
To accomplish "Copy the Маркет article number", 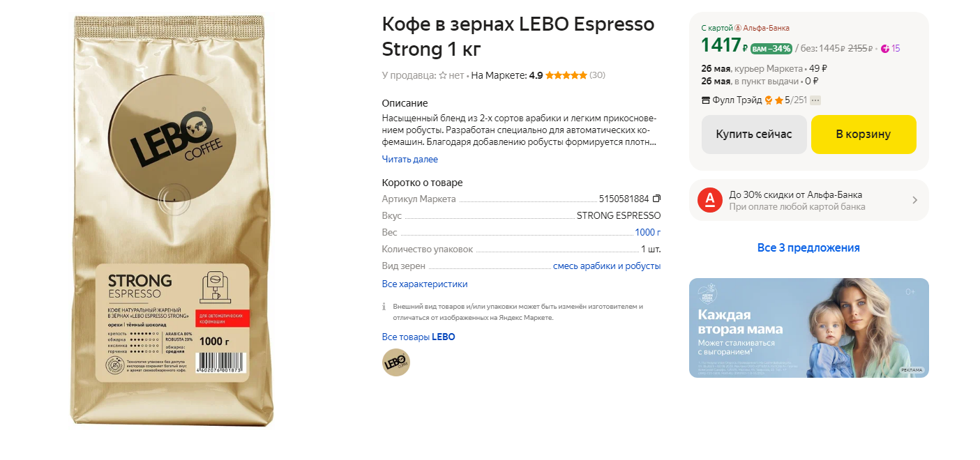I will point(656,199).
